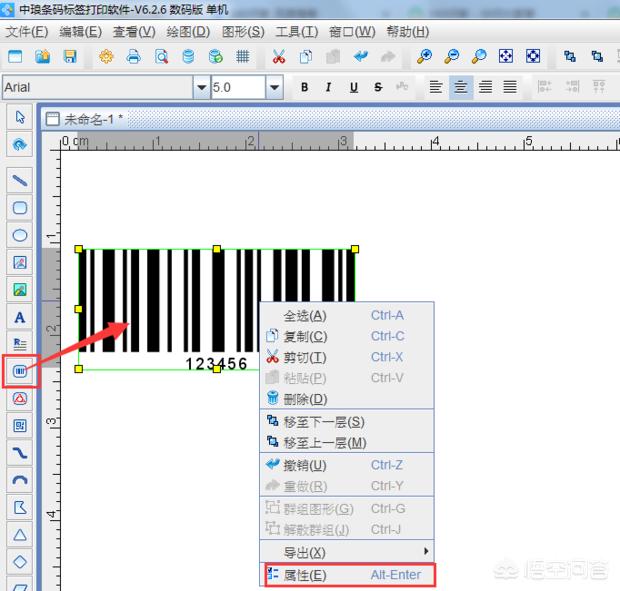Expand the Arial font dropdown
Screen dimensions: 620x591
(201, 87)
